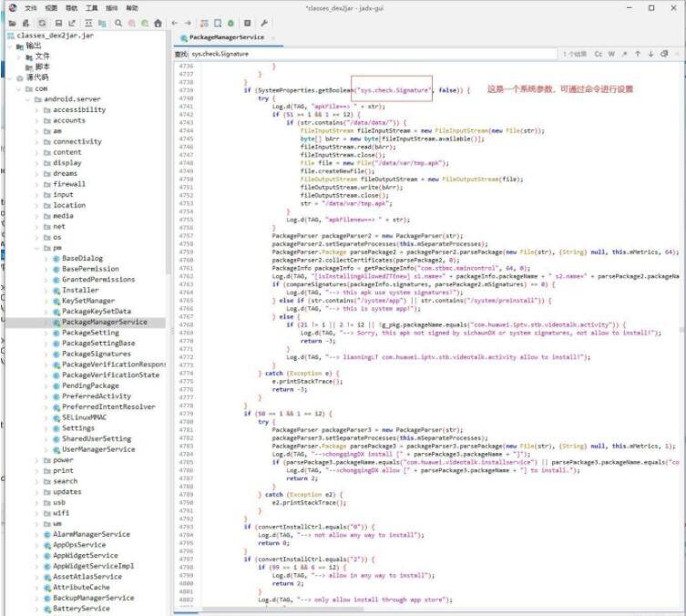
Task: Toggle whole word W option
Action: 611,54
